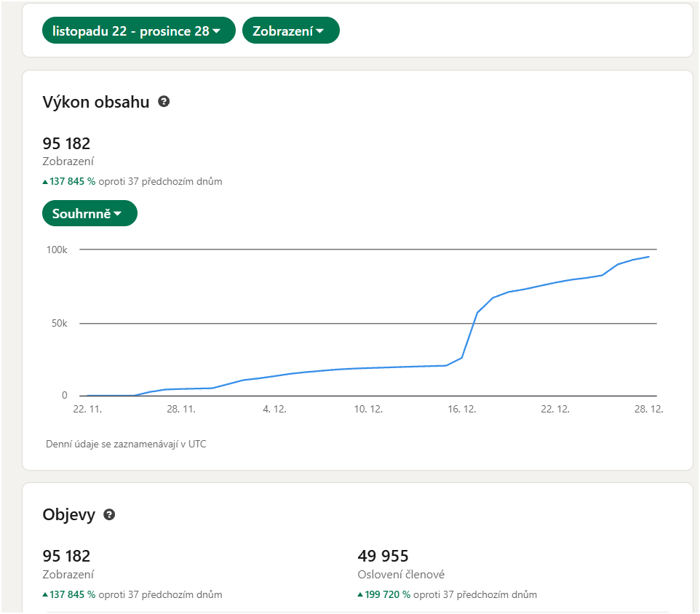700x614 pixels.
Task: Click the 95 182 number under Objevy
Action: click(66, 557)
